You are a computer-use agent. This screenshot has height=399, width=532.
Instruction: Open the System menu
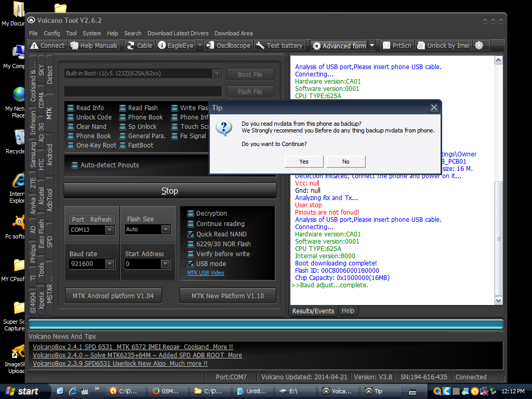[x=91, y=33]
